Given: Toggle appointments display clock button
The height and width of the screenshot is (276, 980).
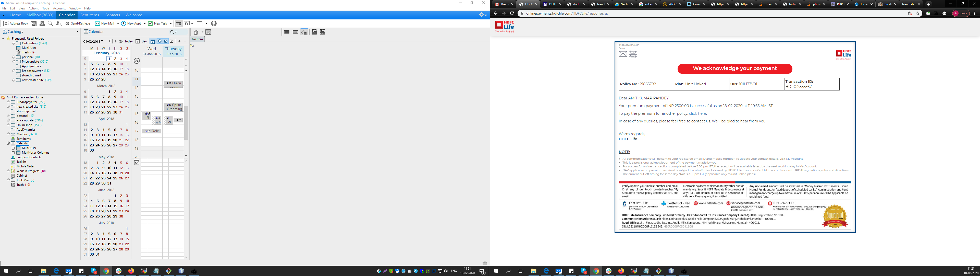Looking at the screenshot, I should point(160,41).
